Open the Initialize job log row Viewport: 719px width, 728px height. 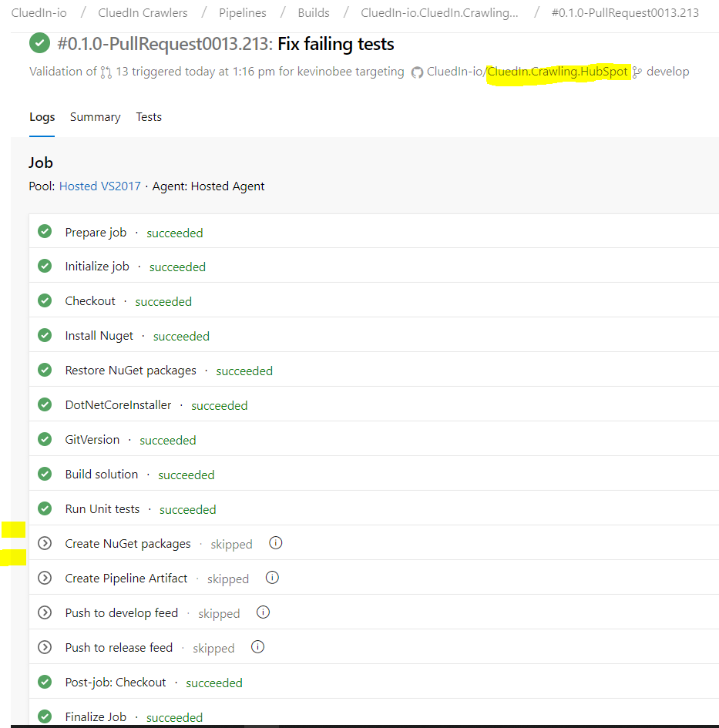pyautogui.click(x=374, y=266)
